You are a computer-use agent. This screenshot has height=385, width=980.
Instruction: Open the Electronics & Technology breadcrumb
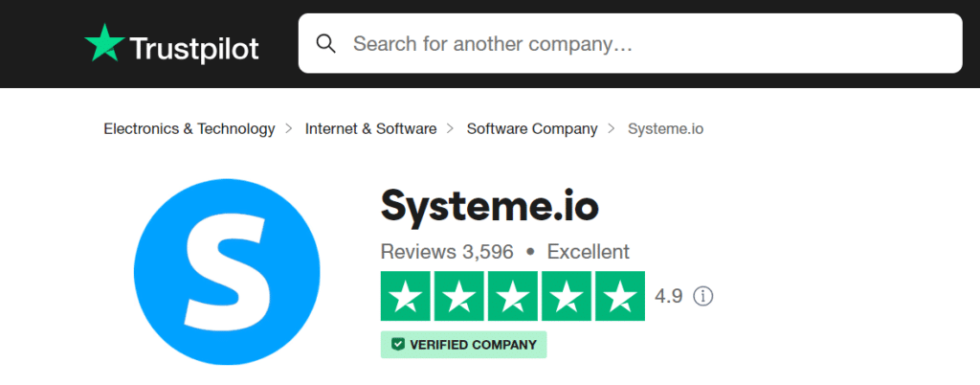[x=189, y=128]
